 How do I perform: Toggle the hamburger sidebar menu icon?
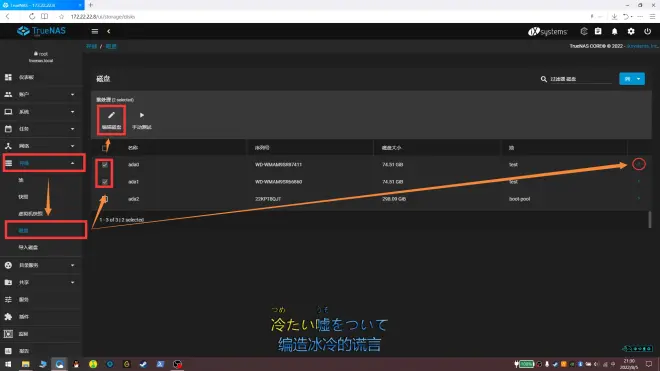(95, 31)
